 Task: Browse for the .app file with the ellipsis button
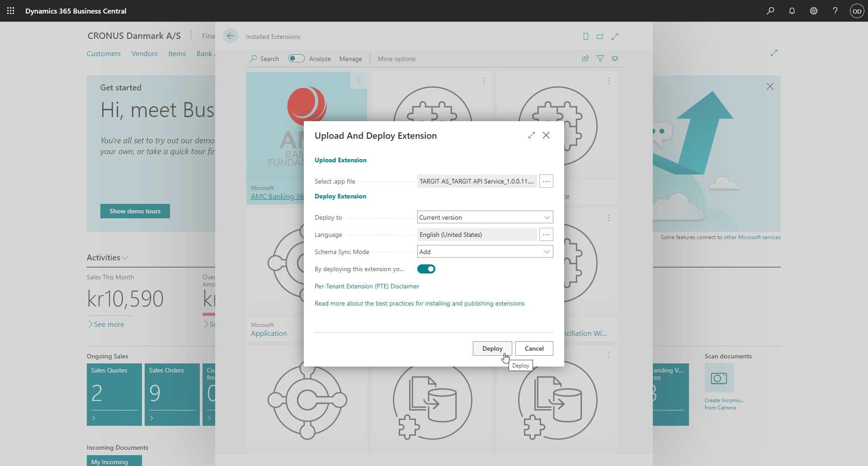546,181
